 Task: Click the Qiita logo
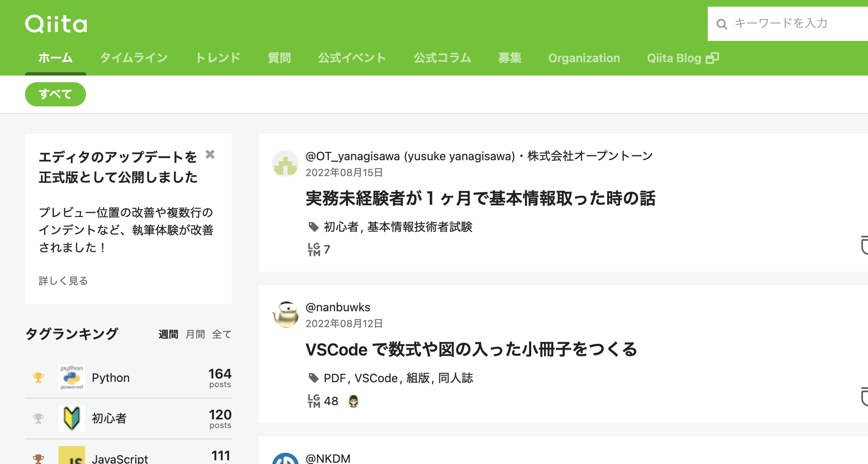click(x=56, y=24)
